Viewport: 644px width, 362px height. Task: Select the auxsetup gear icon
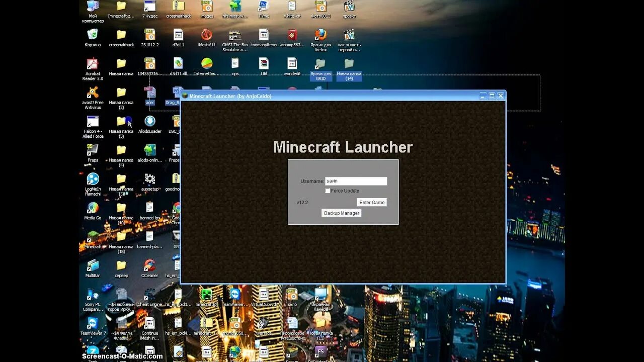149,179
